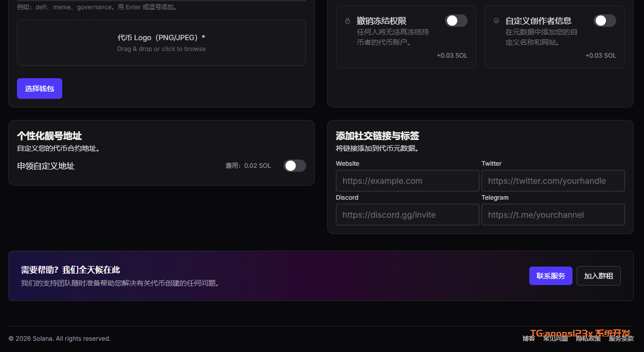Open the 常见问题 footer link

click(x=555, y=339)
